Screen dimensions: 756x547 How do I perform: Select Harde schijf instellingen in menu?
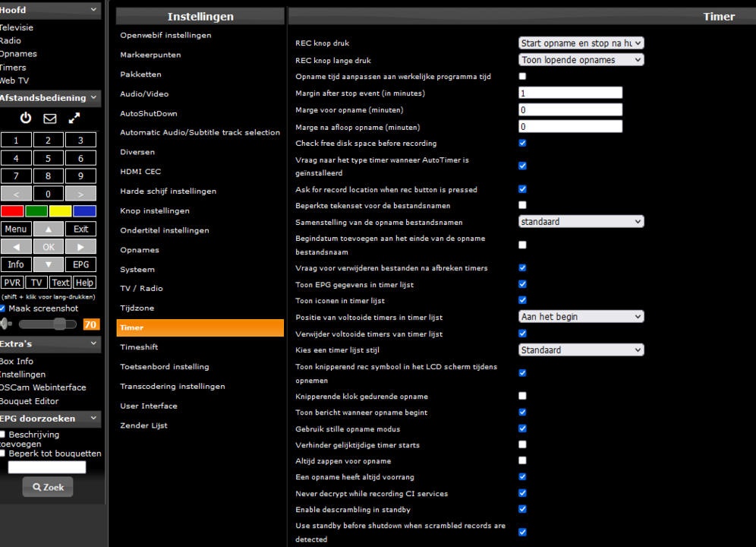(x=168, y=191)
